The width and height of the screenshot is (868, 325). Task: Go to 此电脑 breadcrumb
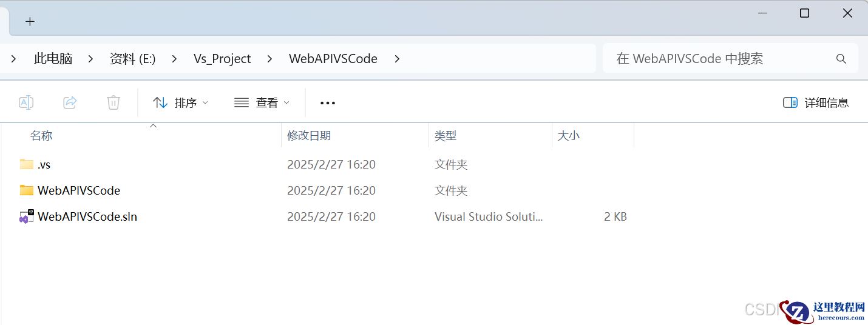click(53, 59)
